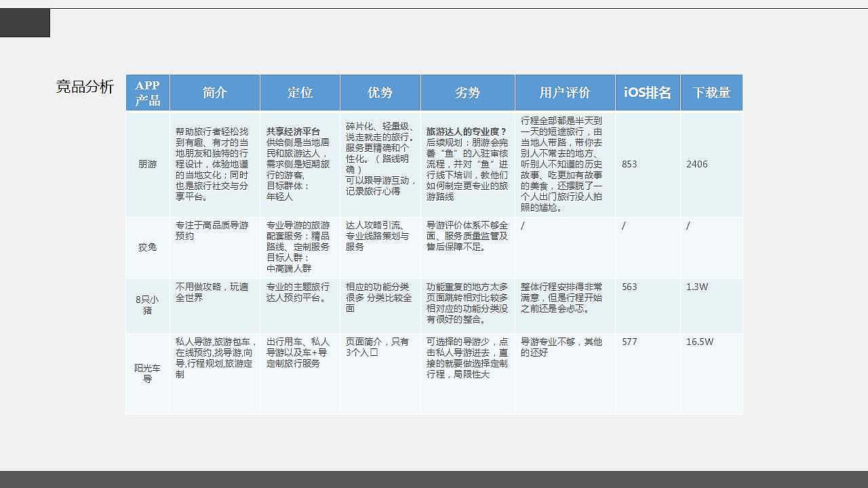Select 狡兔 intro cell 专注于高品质导游预约
The width and height of the screenshot is (868, 488).
click(215, 247)
